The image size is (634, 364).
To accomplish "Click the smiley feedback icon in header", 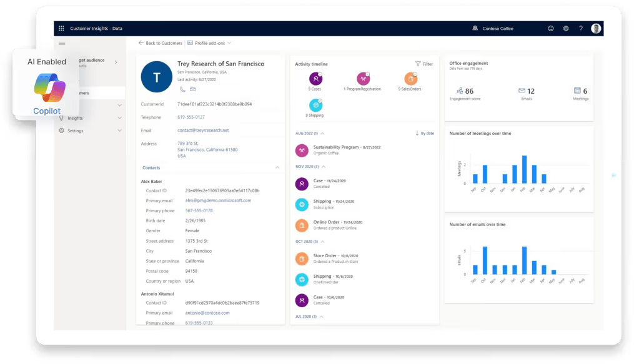I will click(551, 28).
